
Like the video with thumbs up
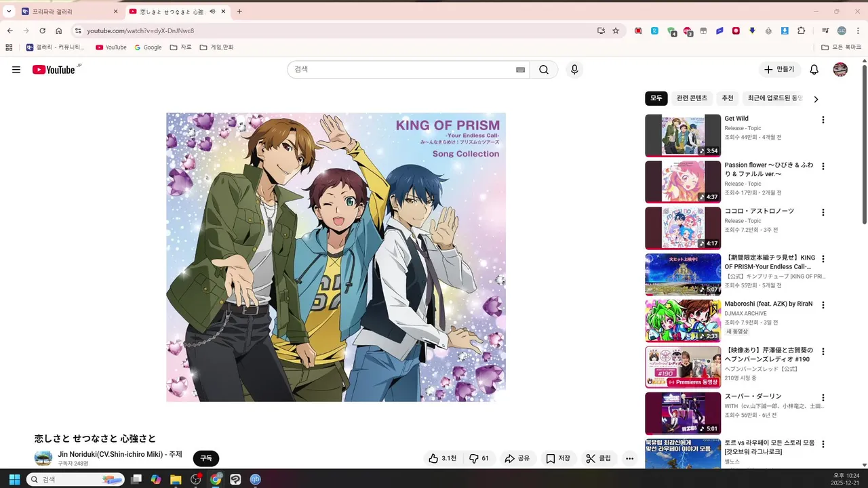[x=442, y=458]
